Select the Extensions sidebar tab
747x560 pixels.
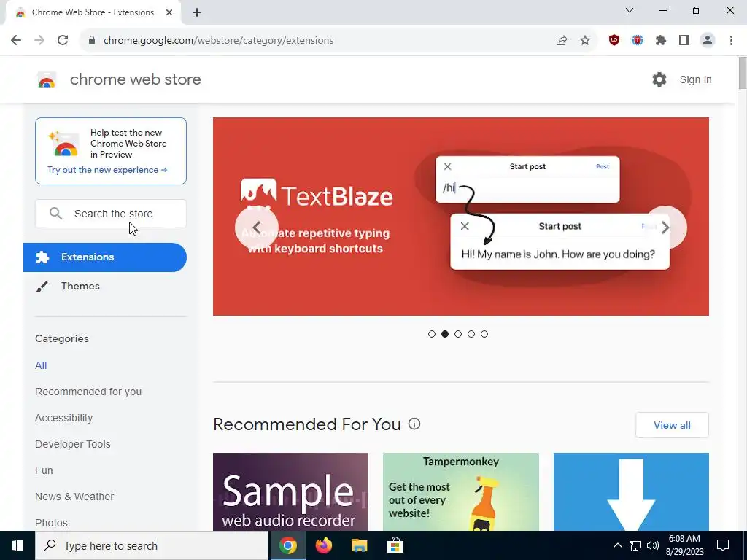click(105, 257)
